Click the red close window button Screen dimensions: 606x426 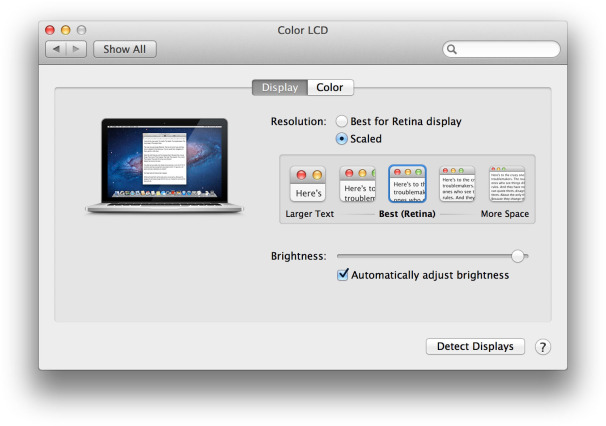pos(50,30)
